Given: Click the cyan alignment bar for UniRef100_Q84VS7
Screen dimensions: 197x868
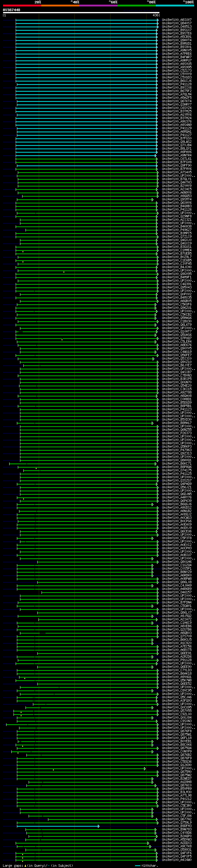Looking at the screenshot, I should tap(87, 23).
